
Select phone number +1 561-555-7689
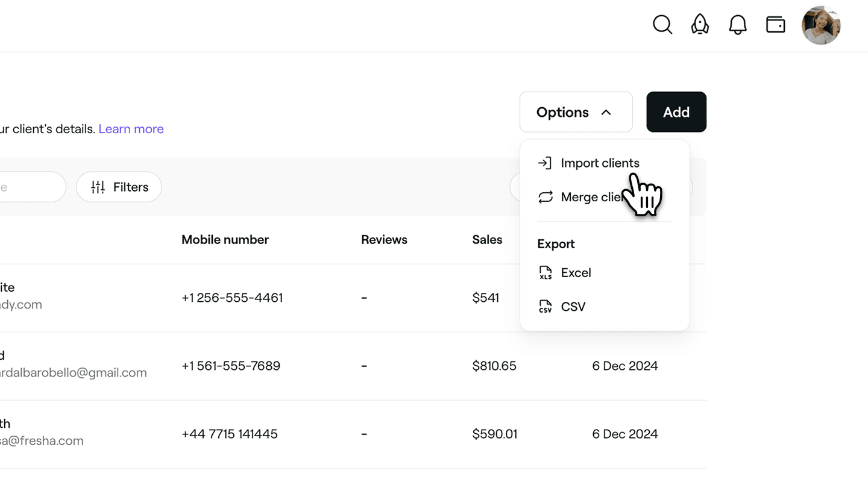[231, 366]
